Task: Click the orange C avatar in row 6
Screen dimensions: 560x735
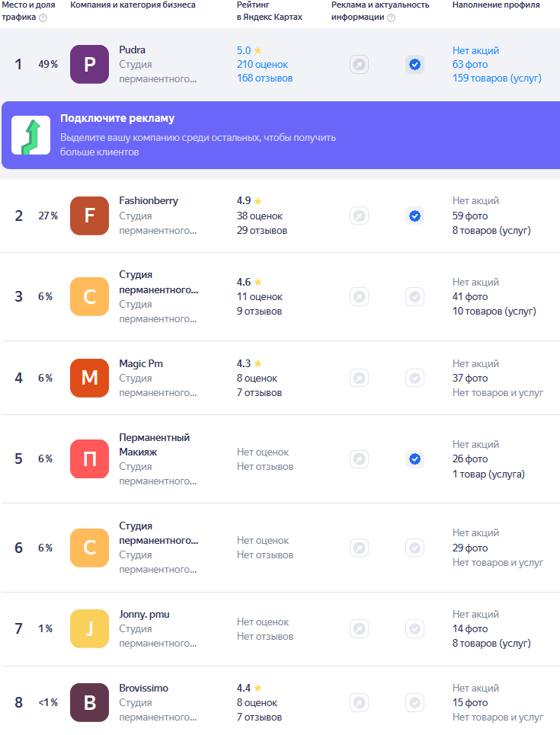Action: (x=90, y=548)
